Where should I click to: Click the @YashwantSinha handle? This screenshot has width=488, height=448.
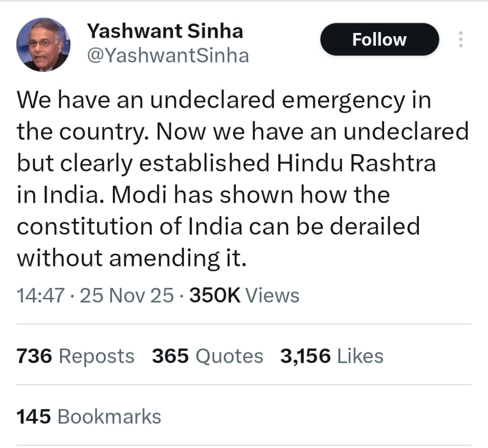(167, 56)
